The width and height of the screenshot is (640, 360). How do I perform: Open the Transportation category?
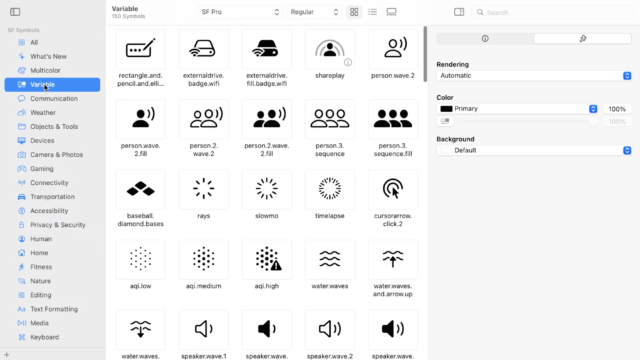click(x=52, y=197)
